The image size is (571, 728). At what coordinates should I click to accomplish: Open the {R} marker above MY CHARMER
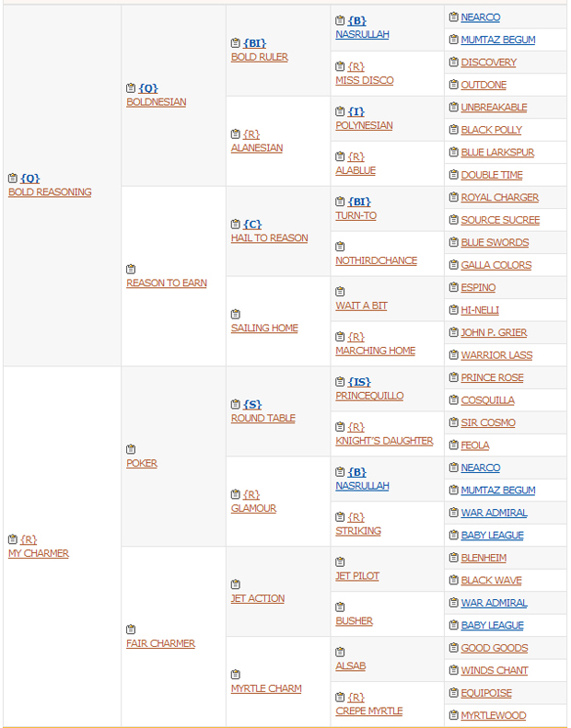(29, 539)
